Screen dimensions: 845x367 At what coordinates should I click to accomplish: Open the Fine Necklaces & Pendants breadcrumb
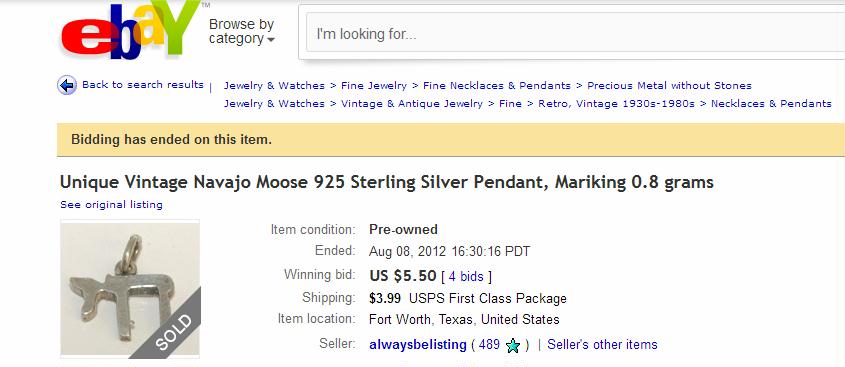tap(497, 86)
